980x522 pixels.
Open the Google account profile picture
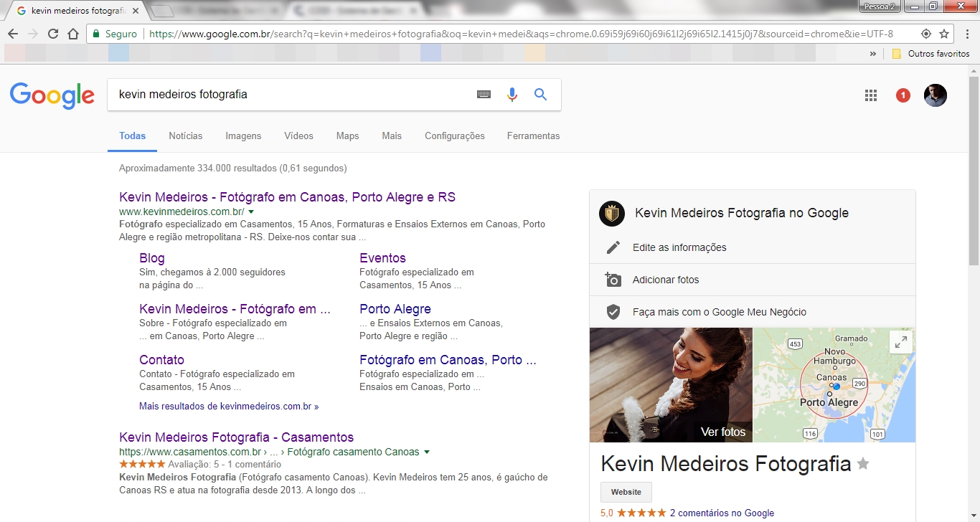(x=936, y=95)
